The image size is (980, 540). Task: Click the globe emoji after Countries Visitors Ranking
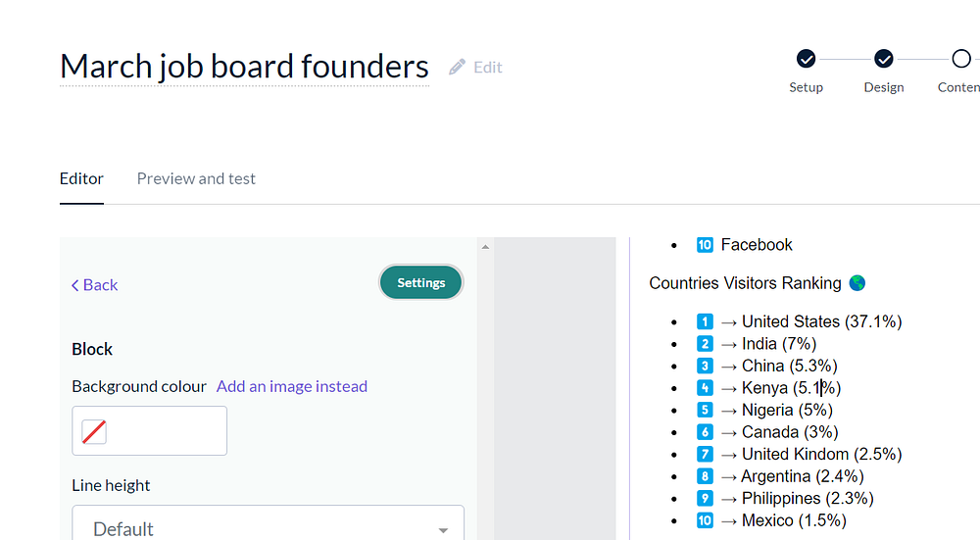[857, 283]
